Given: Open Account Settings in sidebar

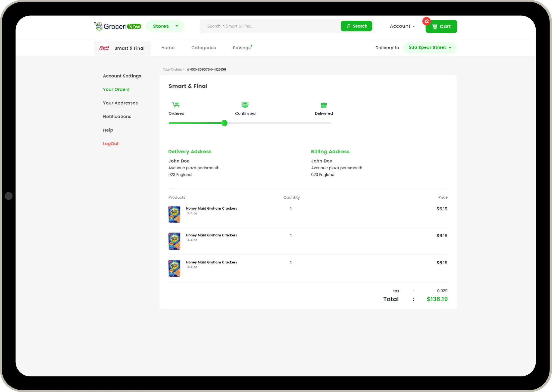Looking at the screenshot, I should (x=122, y=76).
